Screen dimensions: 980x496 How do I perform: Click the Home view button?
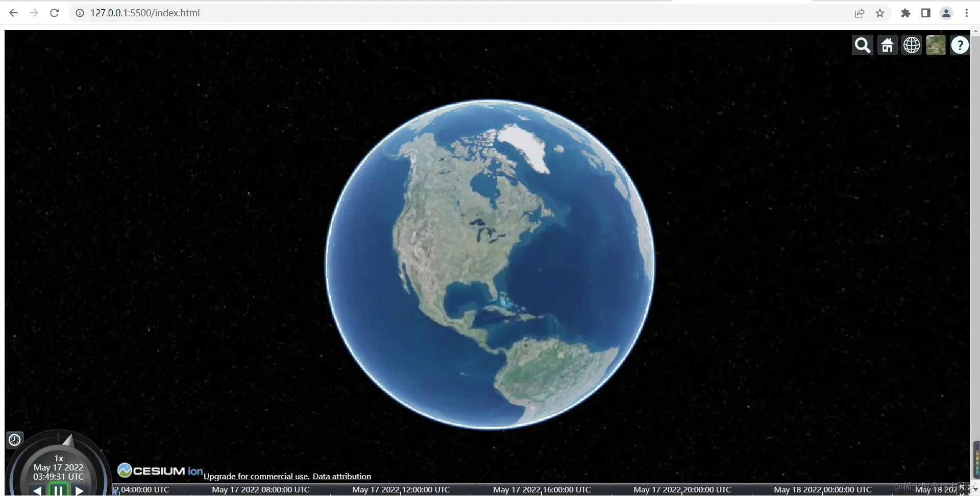pos(887,45)
